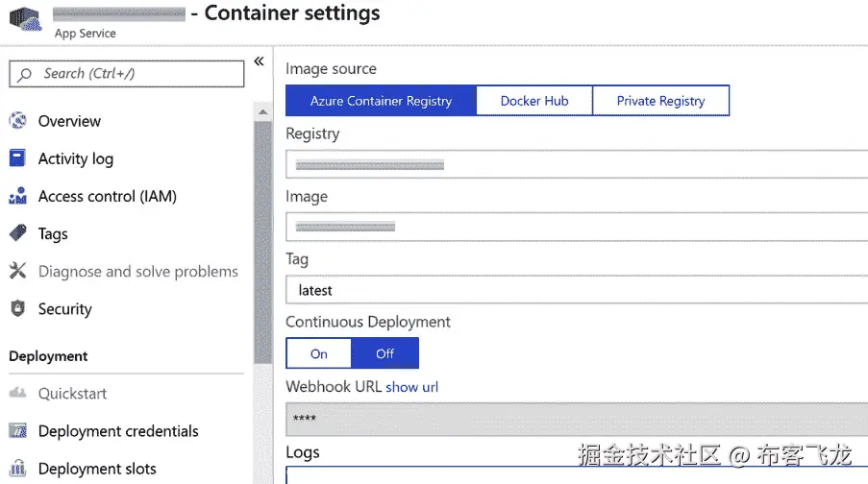
Task: Open the Tag field showing latest
Action: (x=577, y=290)
